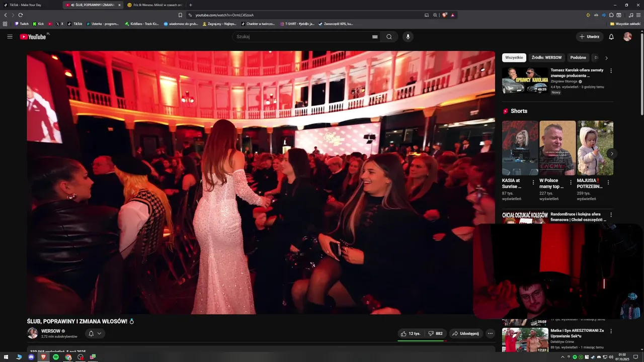Open the taskbar clock showing 01:50
Image resolution: width=644 pixels, height=362 pixels.
pyautogui.click(x=622, y=357)
